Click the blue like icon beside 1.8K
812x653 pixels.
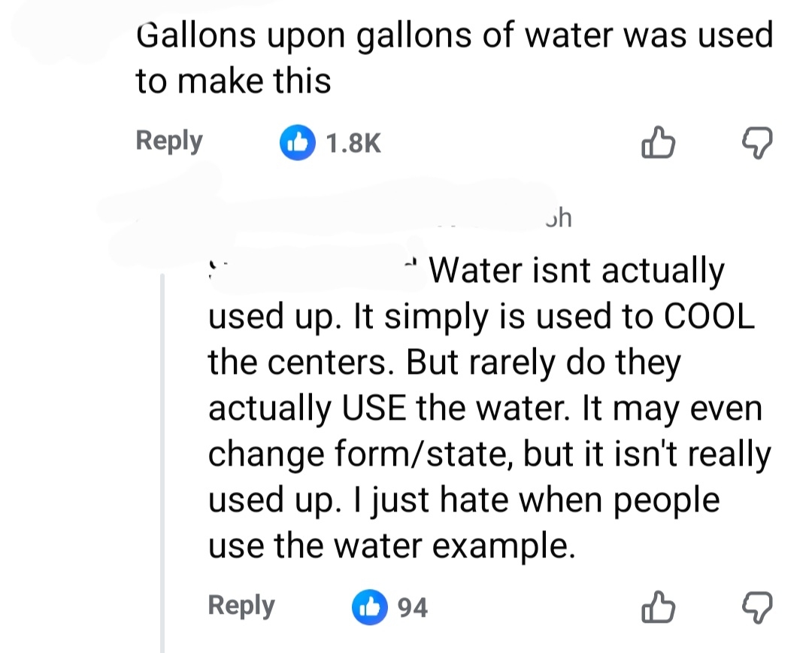[295, 142]
